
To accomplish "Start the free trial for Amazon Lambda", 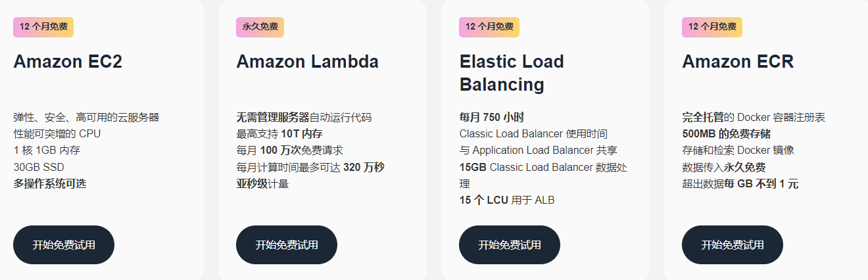I will point(287,245).
